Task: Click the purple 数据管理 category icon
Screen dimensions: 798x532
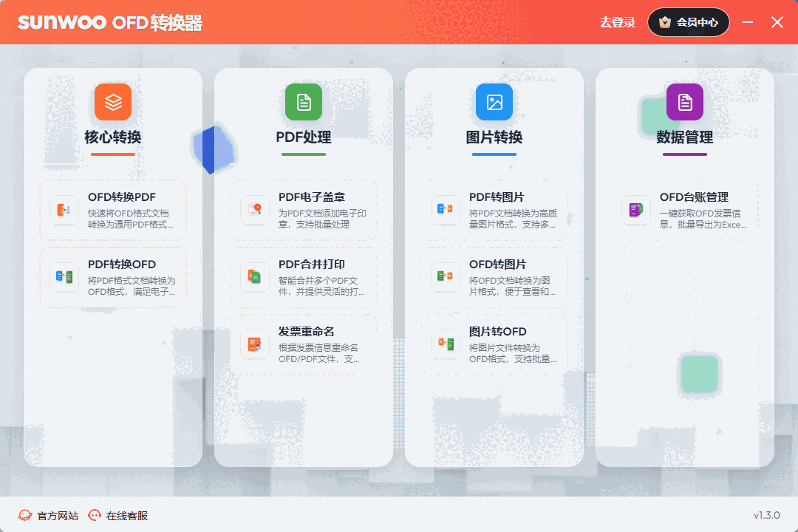Action: (x=684, y=102)
